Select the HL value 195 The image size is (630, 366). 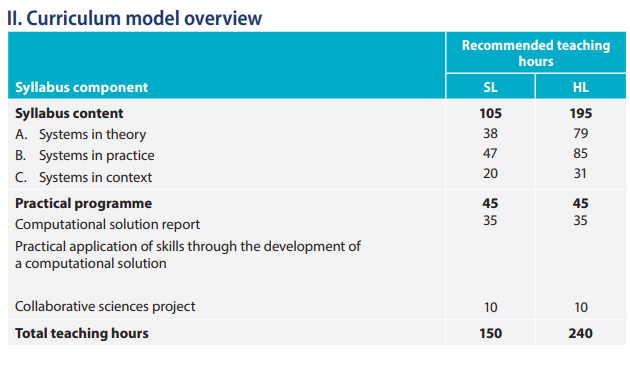click(x=581, y=113)
